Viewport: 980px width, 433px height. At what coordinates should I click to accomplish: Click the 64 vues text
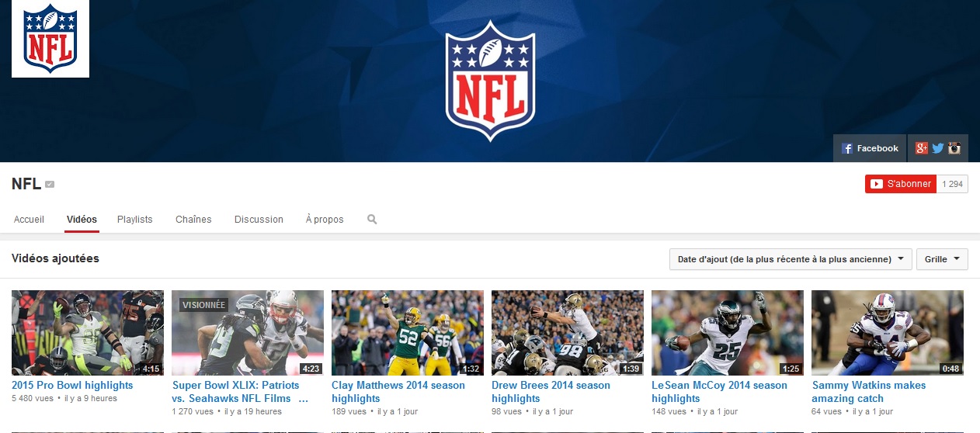tap(826, 411)
